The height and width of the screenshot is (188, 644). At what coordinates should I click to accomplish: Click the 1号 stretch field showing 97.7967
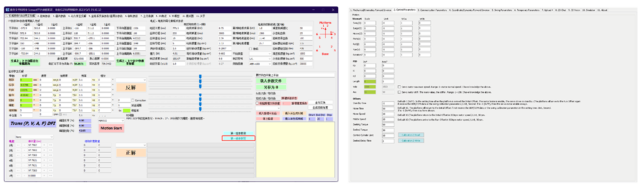pos(34,145)
